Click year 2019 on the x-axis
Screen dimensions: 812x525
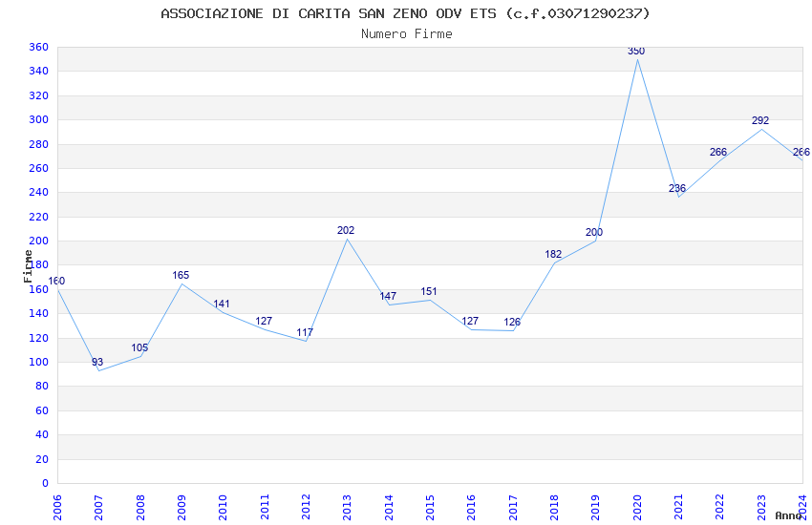point(595,508)
